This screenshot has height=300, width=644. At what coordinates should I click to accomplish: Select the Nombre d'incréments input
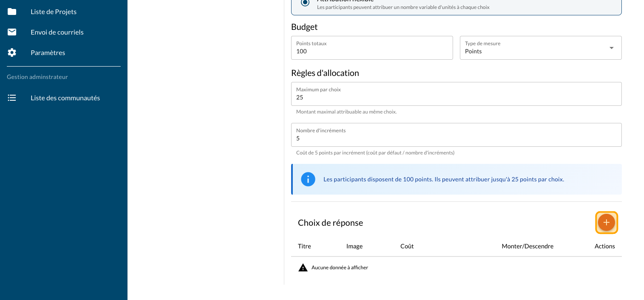click(456, 138)
